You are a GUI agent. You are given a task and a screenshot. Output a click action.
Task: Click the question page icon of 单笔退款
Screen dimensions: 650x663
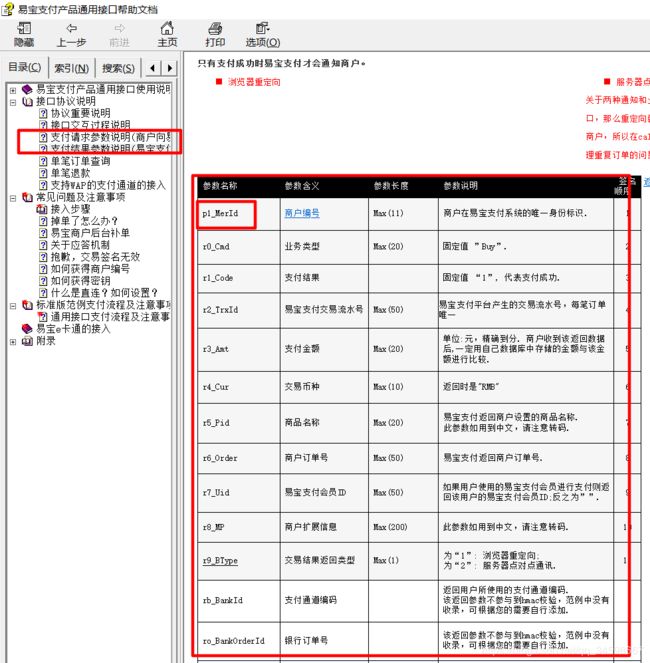coord(43,173)
